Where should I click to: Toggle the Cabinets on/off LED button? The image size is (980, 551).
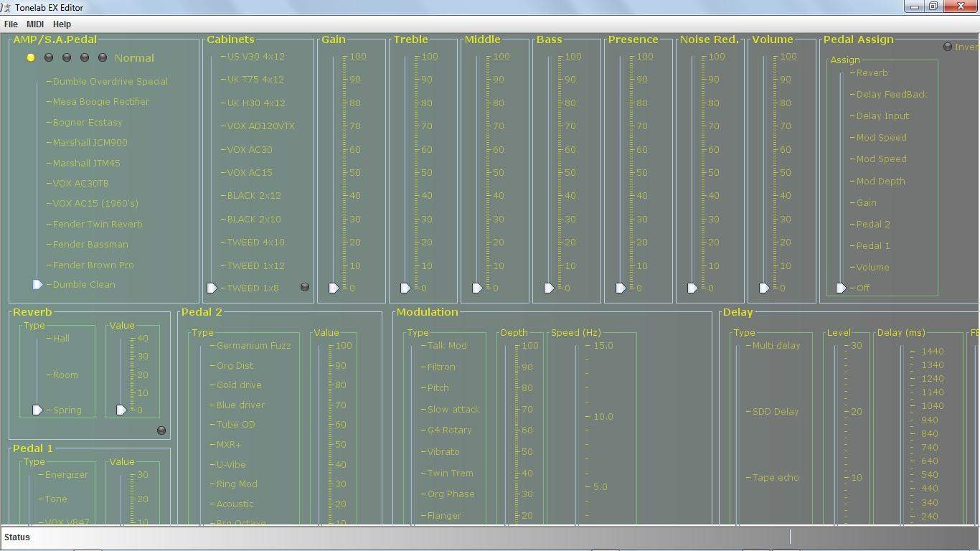tap(305, 287)
